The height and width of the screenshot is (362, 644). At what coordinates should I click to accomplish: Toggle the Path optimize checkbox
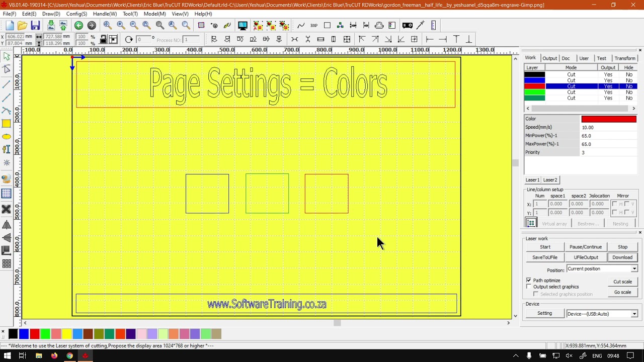[x=529, y=280]
